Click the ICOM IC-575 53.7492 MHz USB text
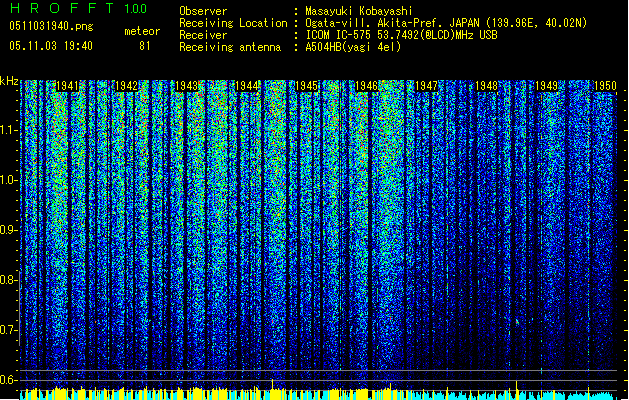 coord(401,35)
